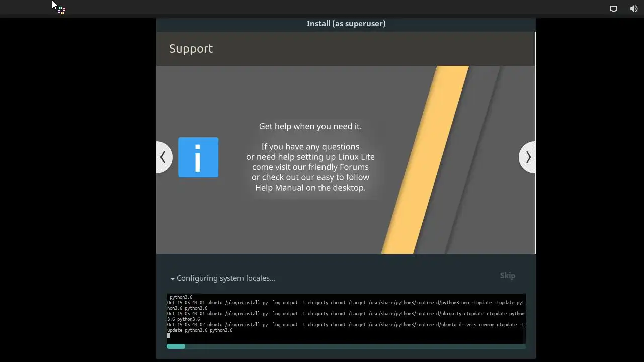Click the 'Install (as superuser)' window title
The image size is (644, 362).
(346, 23)
